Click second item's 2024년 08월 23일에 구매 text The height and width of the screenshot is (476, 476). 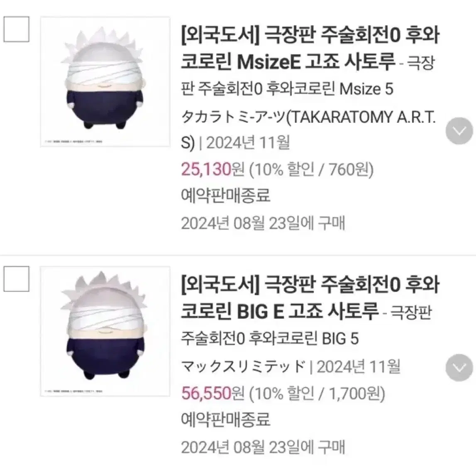pos(263,447)
